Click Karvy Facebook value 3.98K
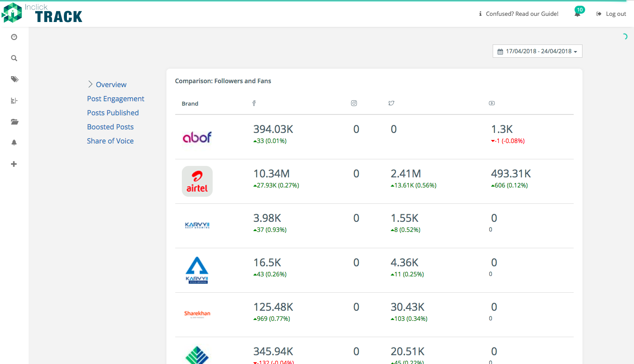 click(267, 218)
